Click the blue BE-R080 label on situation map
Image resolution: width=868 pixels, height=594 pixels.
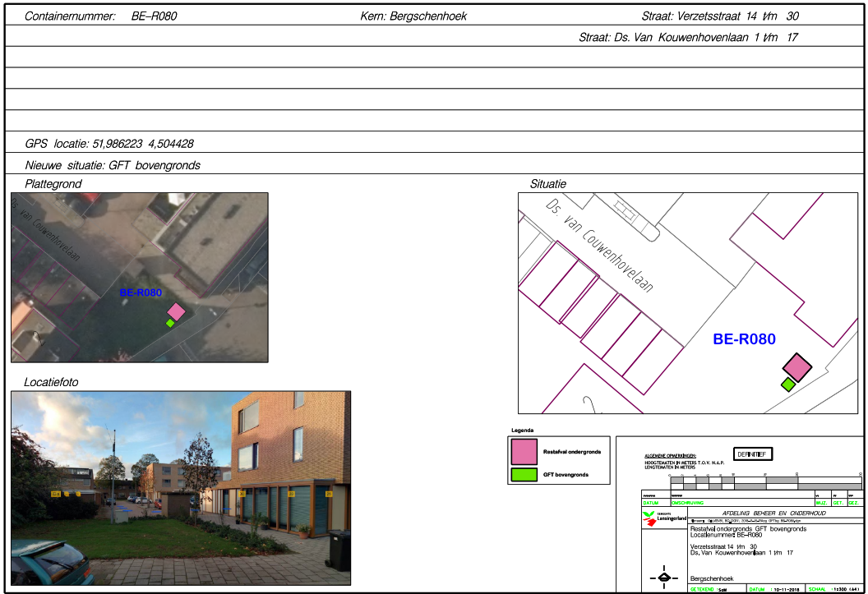tap(744, 338)
